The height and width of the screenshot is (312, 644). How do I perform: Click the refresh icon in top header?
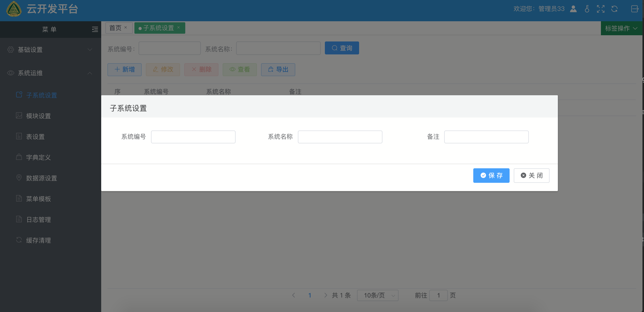pyautogui.click(x=614, y=9)
